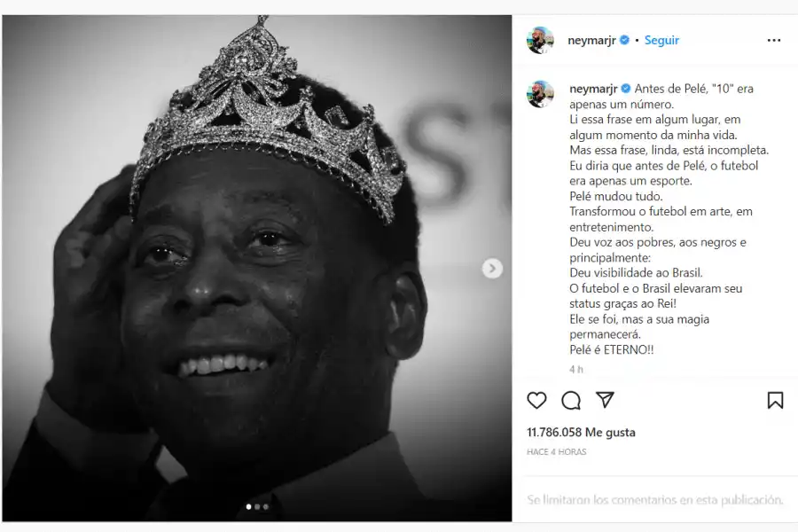Open the neymarjr username in header
The image size is (798, 532).
click(592, 40)
